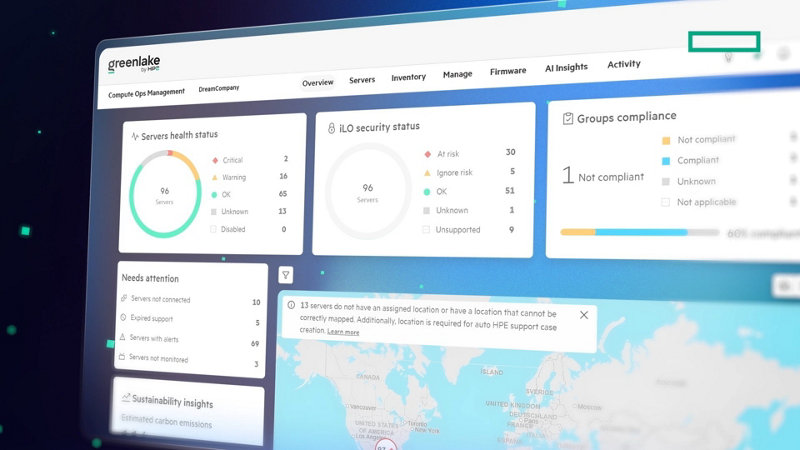Screen dimensions: 800x450
Task: Open the Inventory tab
Action: [408, 77]
